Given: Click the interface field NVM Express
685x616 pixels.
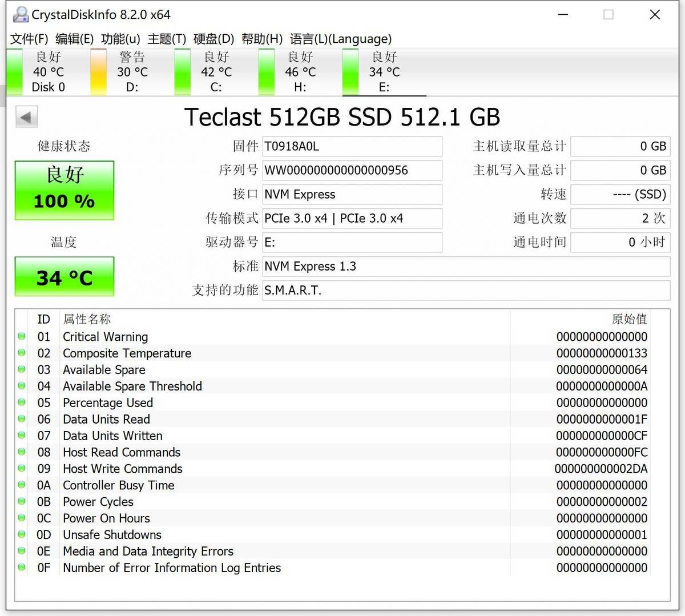Looking at the screenshot, I should pos(352,194).
